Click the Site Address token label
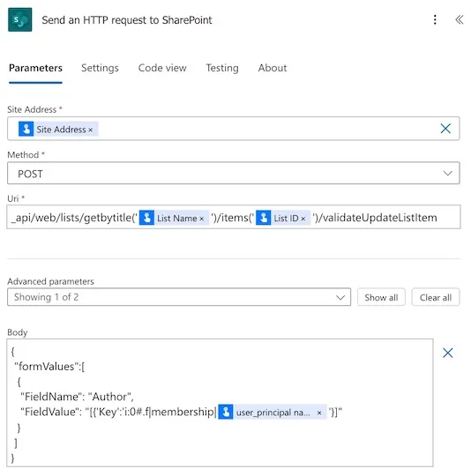This screenshot has width=471, height=476. coord(61,130)
